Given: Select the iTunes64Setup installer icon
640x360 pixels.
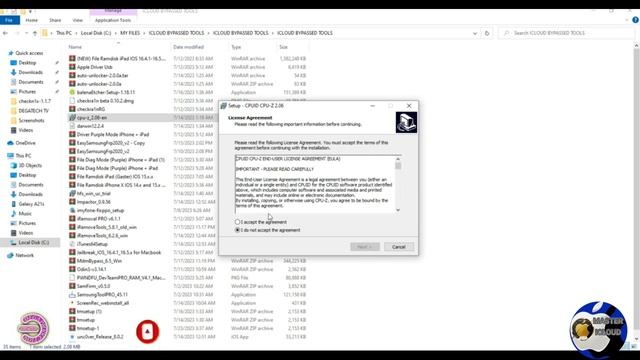Looking at the screenshot, I should pos(72,244).
